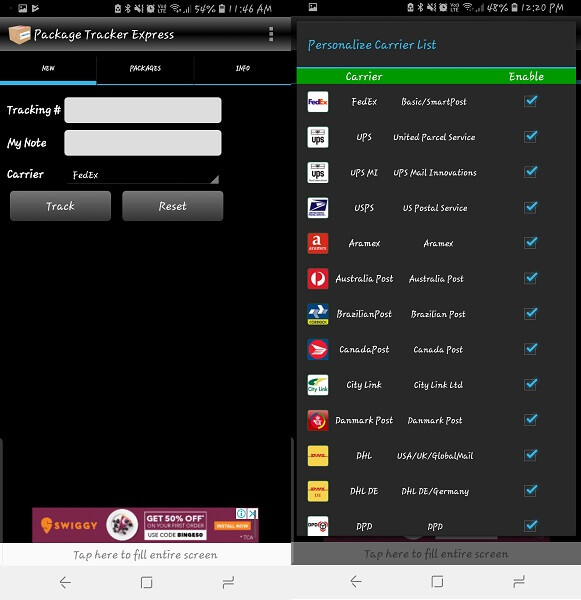Tap the 'City Link Ltd' text
The width and height of the screenshot is (581, 600).
438,385
